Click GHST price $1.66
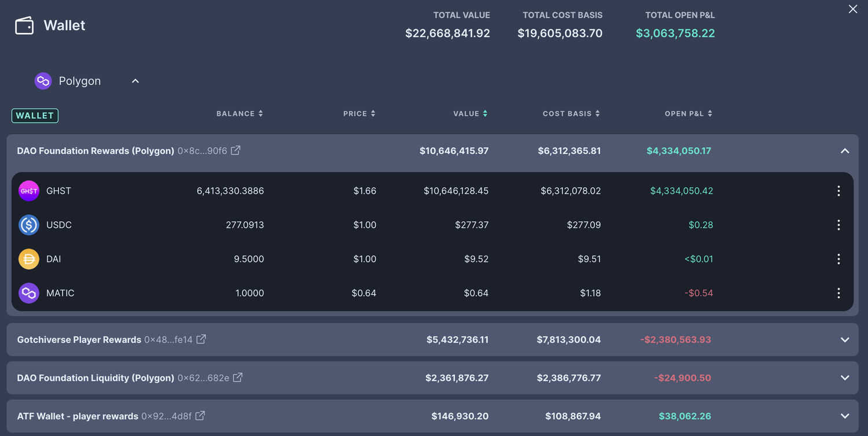 (x=365, y=191)
